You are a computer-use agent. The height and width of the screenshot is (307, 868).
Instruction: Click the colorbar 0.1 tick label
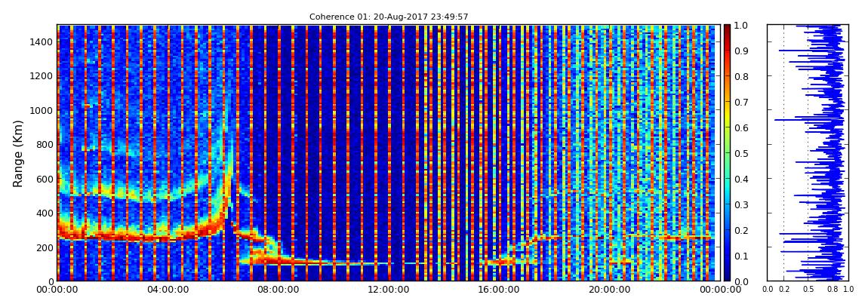pos(743,256)
